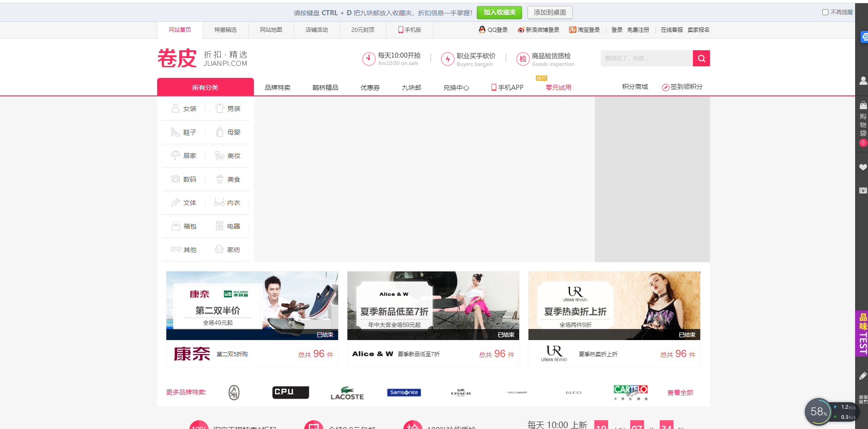Click the Taobao login icon

pyautogui.click(x=572, y=30)
